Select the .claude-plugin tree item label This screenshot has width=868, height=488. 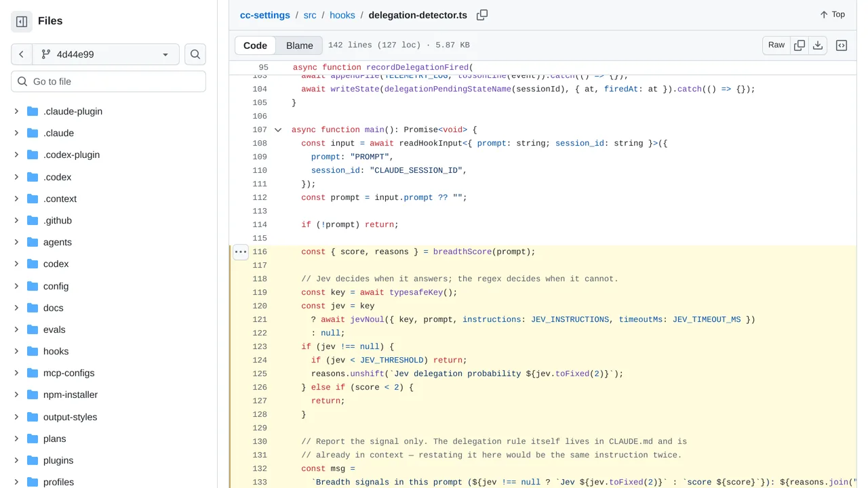[x=73, y=111]
